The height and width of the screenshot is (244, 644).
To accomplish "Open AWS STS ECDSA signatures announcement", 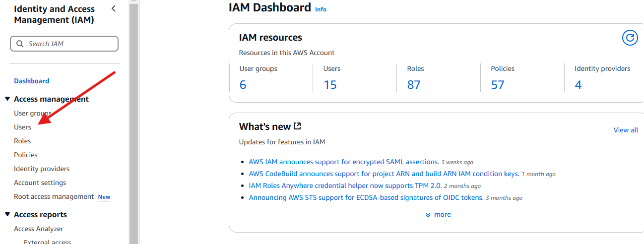I will (366, 197).
